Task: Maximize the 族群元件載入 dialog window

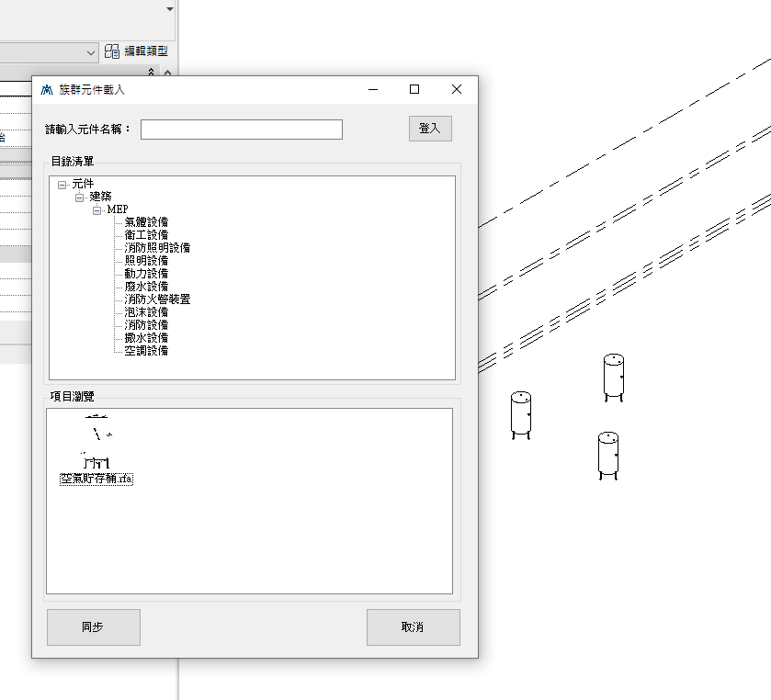Action: [x=414, y=89]
